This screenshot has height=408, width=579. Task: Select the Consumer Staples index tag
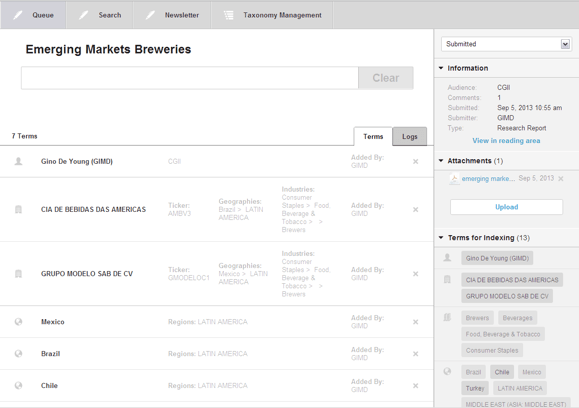coord(492,350)
